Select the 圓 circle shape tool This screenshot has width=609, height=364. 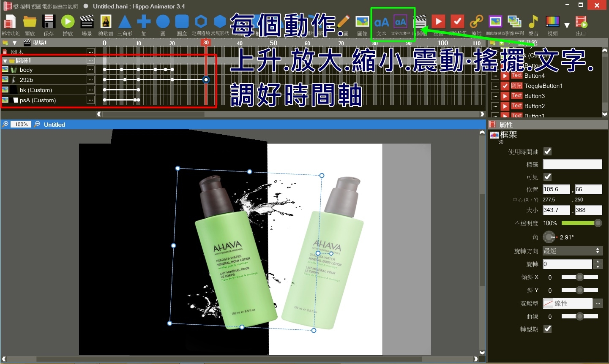click(163, 22)
